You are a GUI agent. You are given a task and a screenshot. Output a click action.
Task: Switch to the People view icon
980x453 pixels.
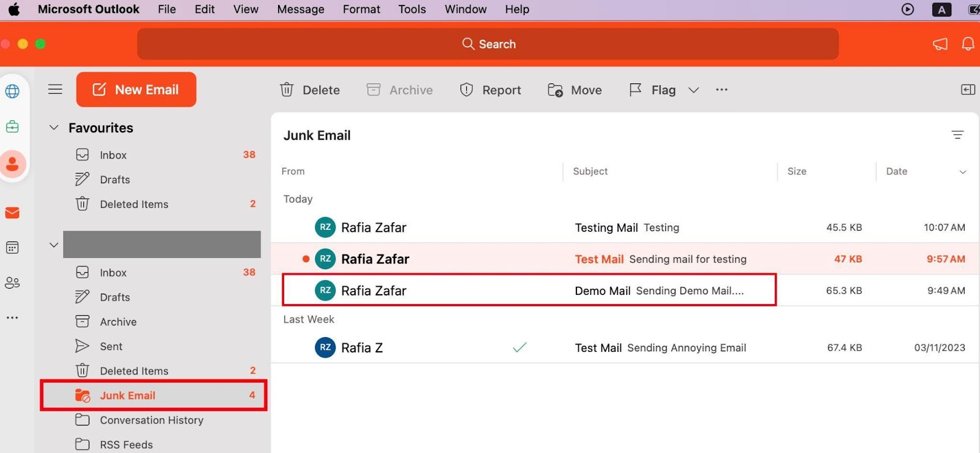(x=12, y=283)
